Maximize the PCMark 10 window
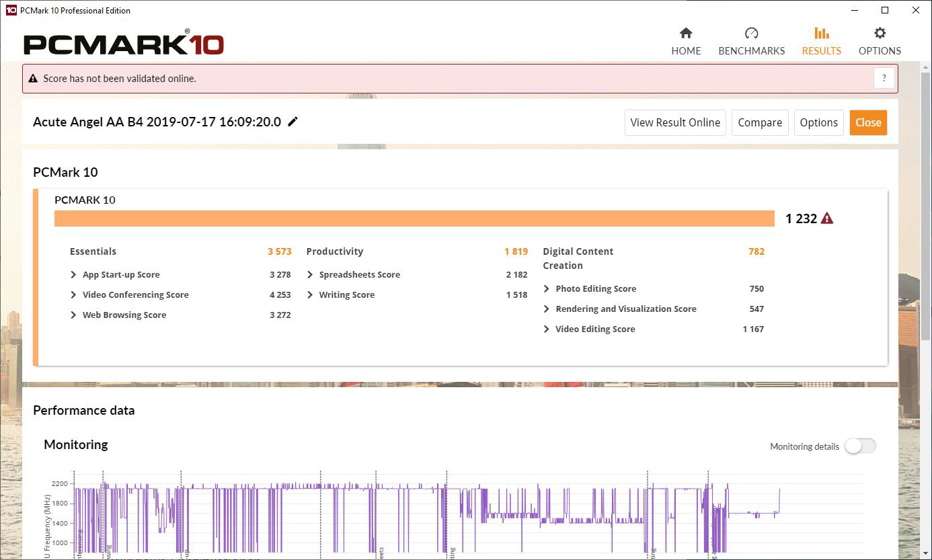Screen dimensions: 932x560 coord(885,10)
